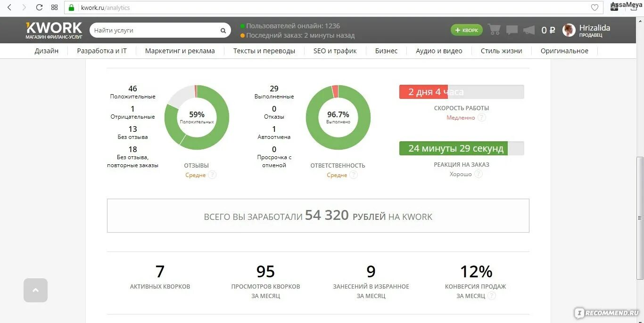This screenshot has height=323, width=644.
Task: Open the Маркетинг и реклама category
Action: pos(180,51)
